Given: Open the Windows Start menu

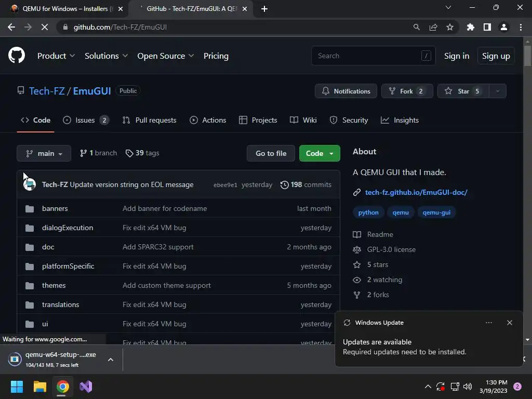Looking at the screenshot, I should pos(17,387).
